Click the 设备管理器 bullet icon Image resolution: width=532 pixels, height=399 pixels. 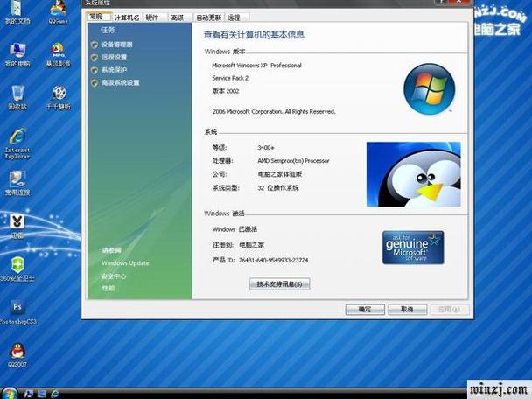point(94,45)
